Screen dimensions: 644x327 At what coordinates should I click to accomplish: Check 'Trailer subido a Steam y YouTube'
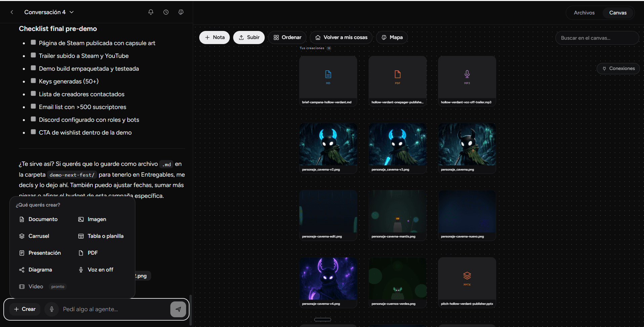(33, 55)
